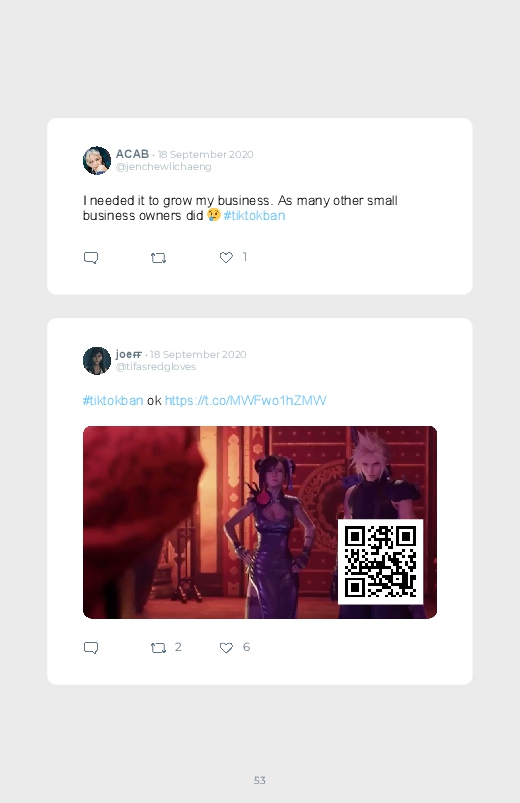Open the embedded game screenshot image

(260, 522)
